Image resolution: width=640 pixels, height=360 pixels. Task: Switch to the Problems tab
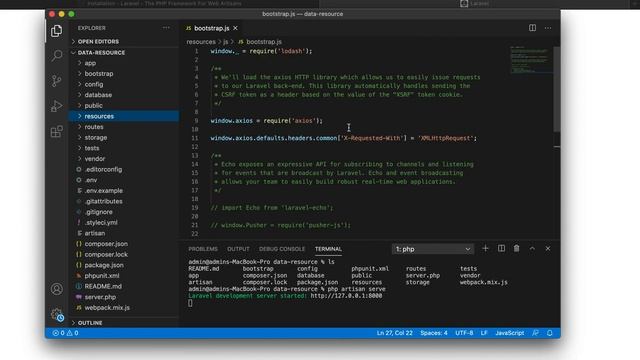[203, 249]
